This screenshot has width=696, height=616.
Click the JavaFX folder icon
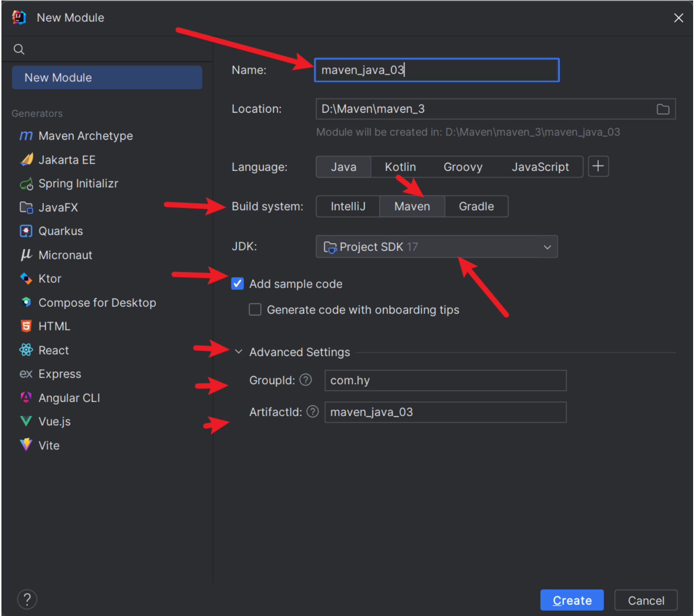[26, 207]
